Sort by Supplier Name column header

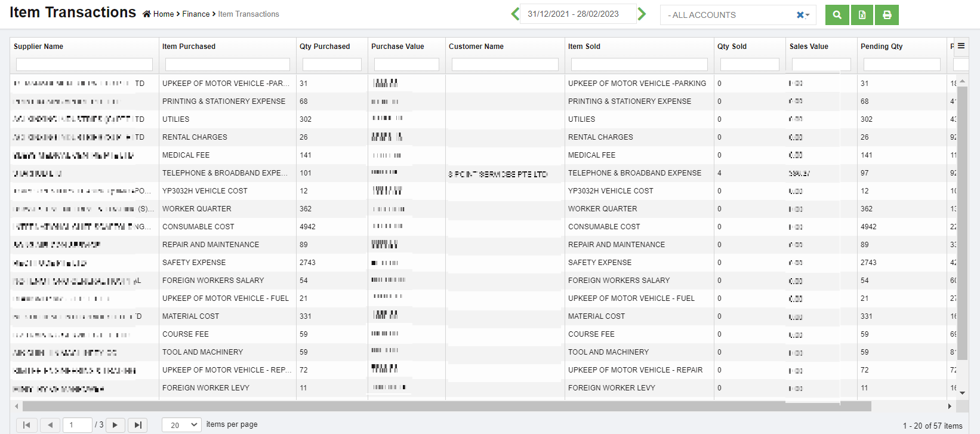point(39,47)
